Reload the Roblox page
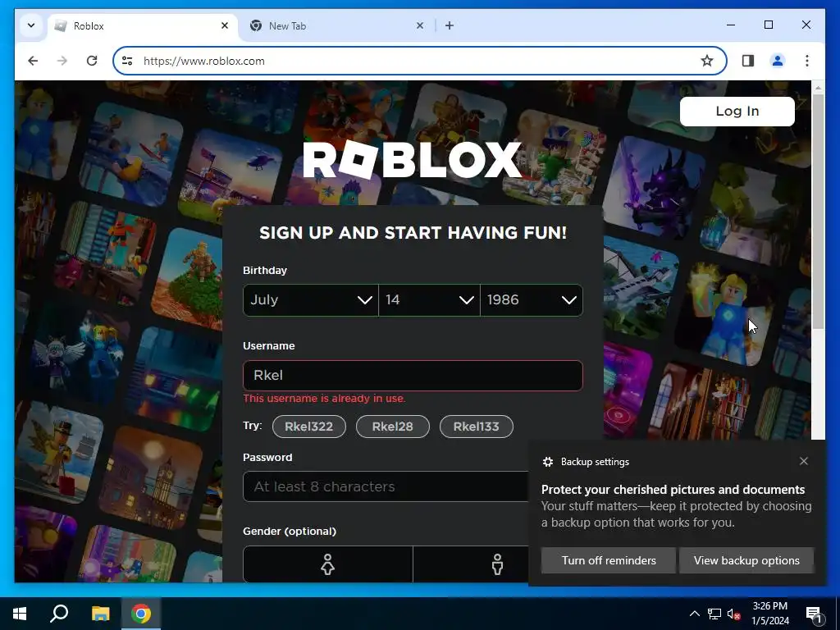This screenshot has width=840, height=630. [92, 61]
